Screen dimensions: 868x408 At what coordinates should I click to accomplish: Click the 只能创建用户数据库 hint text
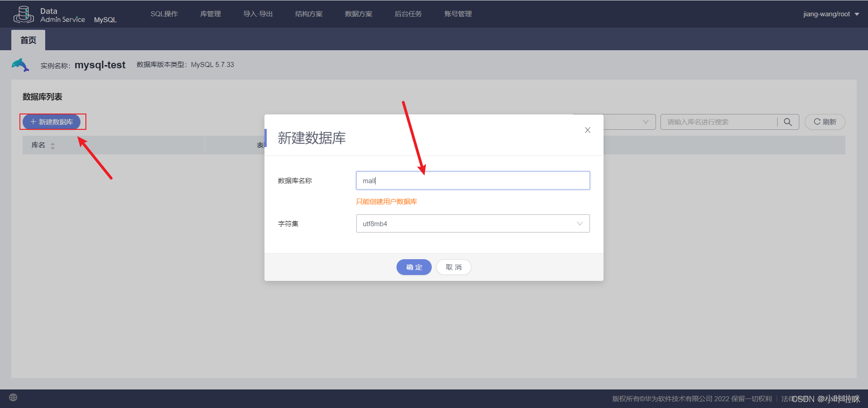[387, 202]
